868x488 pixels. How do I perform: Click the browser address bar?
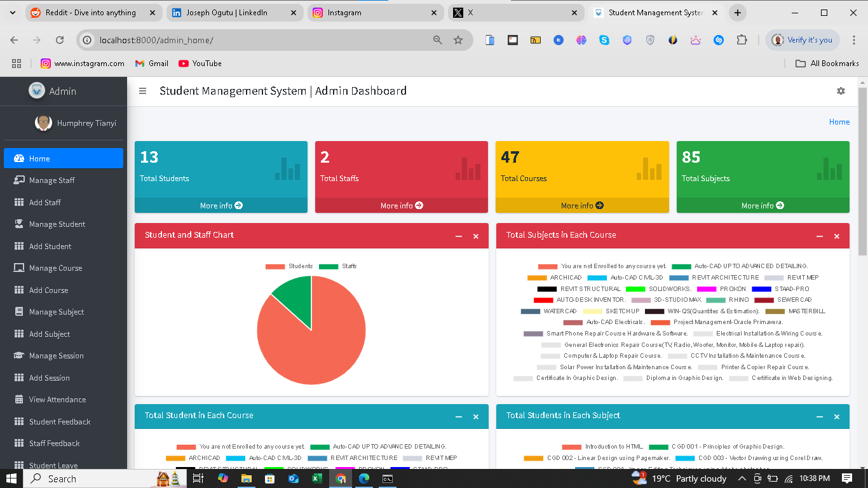point(254,39)
